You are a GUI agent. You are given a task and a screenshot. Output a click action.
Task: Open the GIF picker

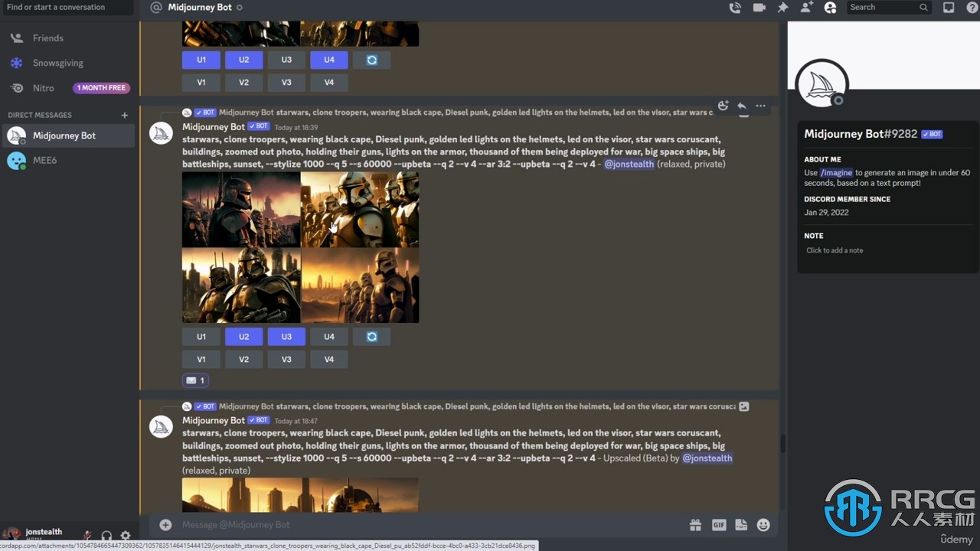point(718,524)
